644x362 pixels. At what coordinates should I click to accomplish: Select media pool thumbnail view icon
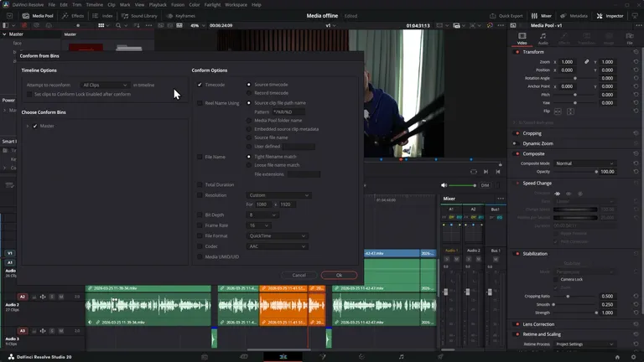(101, 25)
